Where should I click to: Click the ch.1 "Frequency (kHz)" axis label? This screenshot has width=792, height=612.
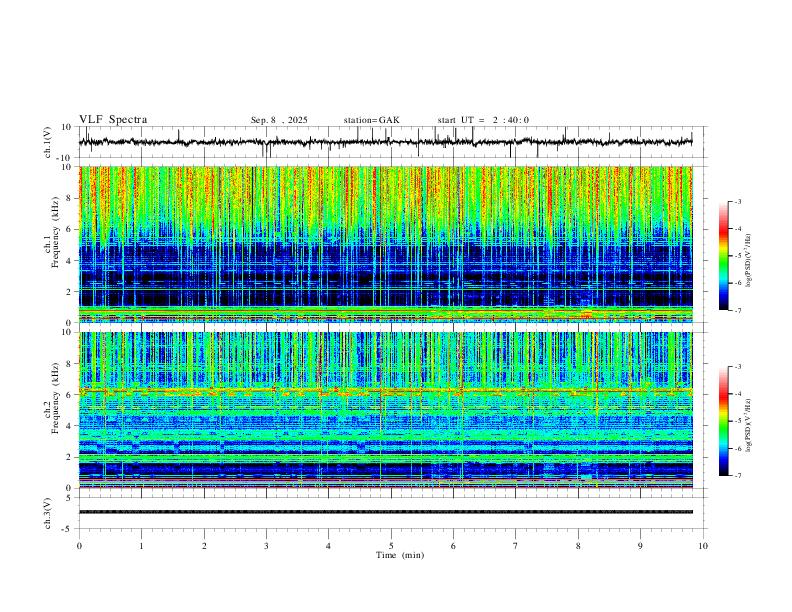[55, 232]
